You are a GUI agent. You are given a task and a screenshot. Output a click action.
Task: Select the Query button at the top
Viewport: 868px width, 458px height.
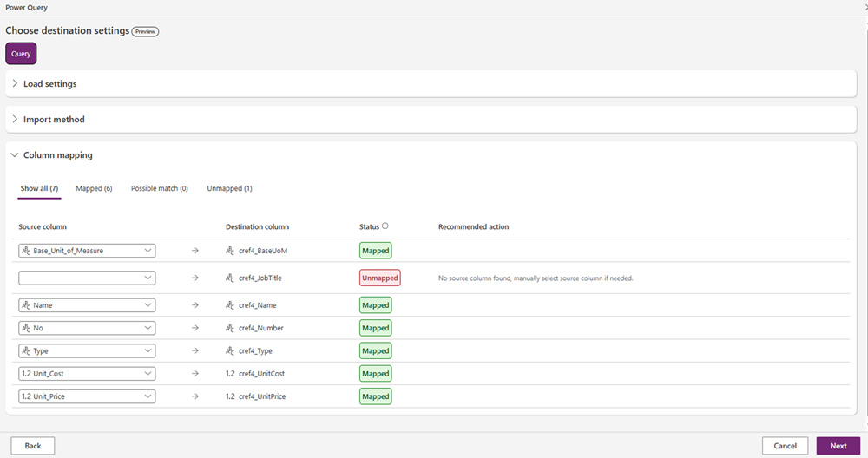click(21, 54)
